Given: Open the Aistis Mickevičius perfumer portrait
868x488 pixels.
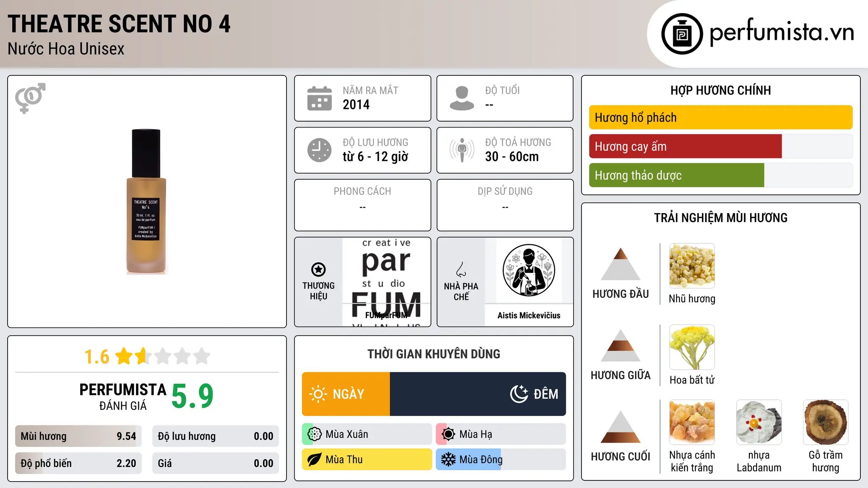Looking at the screenshot, I should 529,270.
